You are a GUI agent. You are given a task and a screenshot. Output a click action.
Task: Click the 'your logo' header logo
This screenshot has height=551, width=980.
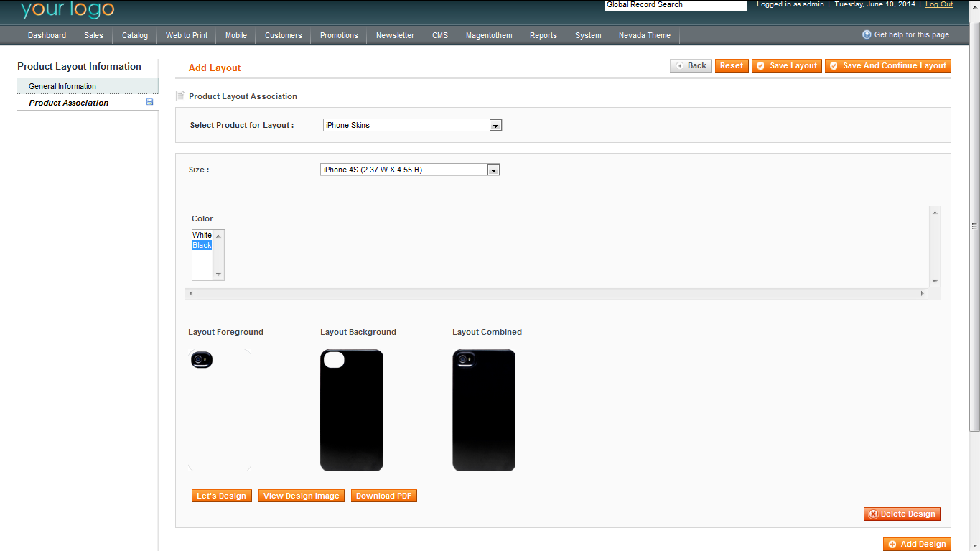point(67,9)
